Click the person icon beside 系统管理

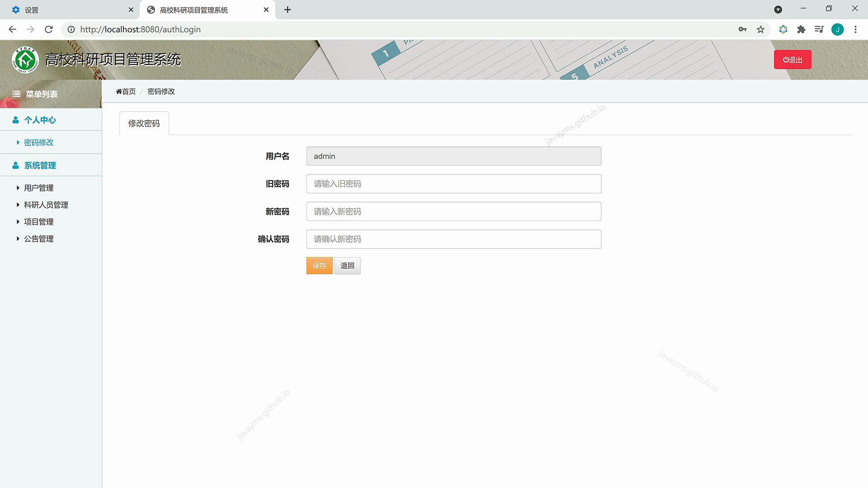[15, 164]
